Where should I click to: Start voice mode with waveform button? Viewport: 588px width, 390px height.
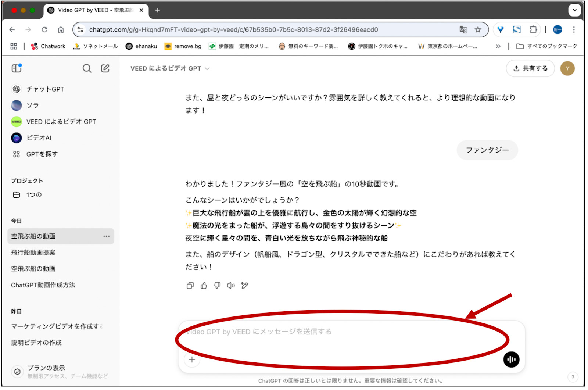point(511,359)
